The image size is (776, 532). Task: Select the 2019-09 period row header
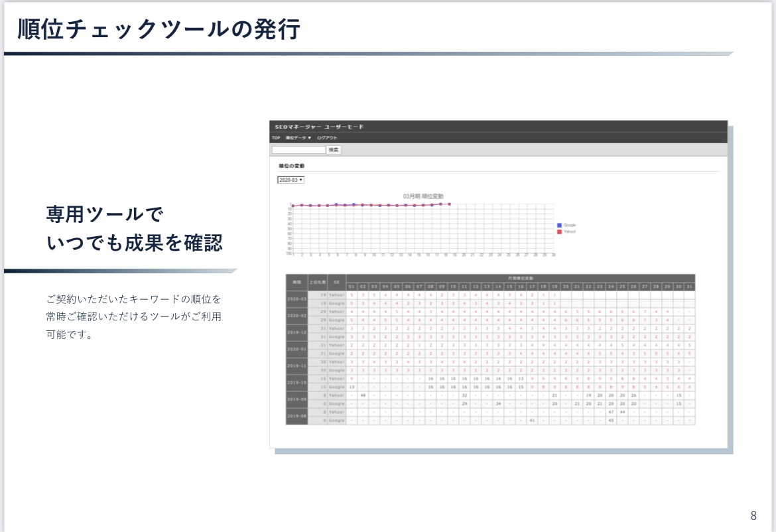click(296, 399)
